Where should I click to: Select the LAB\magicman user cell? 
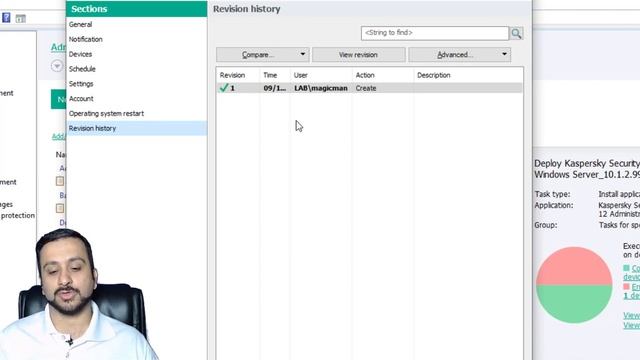[x=321, y=88]
